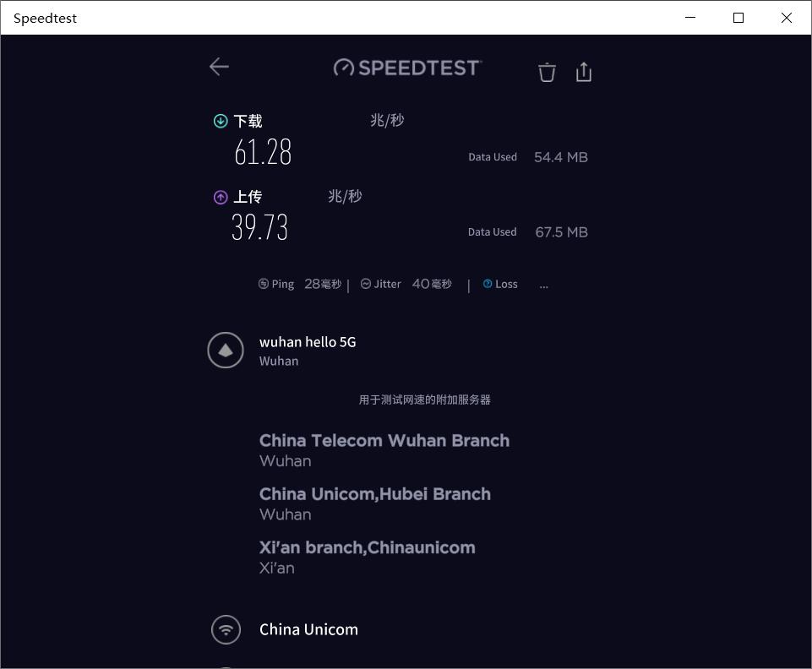This screenshot has width=812, height=669.
Task: Click the wuhan hello 5G server icon
Action: pyautogui.click(x=226, y=351)
